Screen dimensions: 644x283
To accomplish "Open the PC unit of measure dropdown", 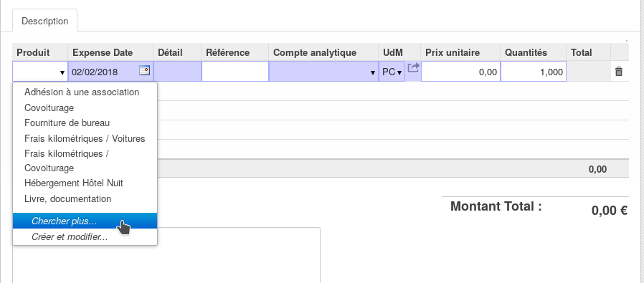I will pyautogui.click(x=392, y=72).
